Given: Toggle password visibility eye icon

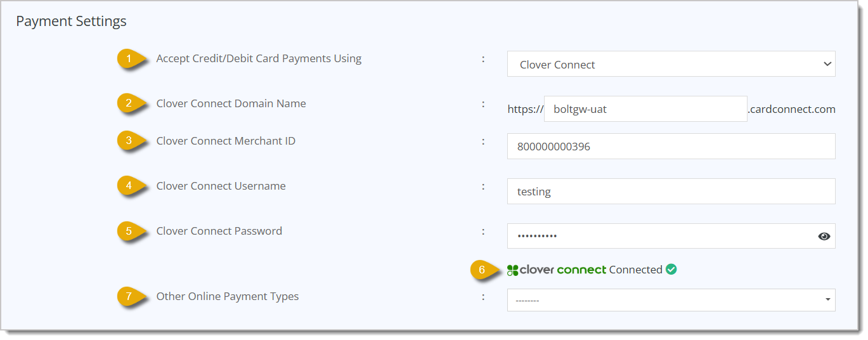Looking at the screenshot, I should (x=824, y=237).
